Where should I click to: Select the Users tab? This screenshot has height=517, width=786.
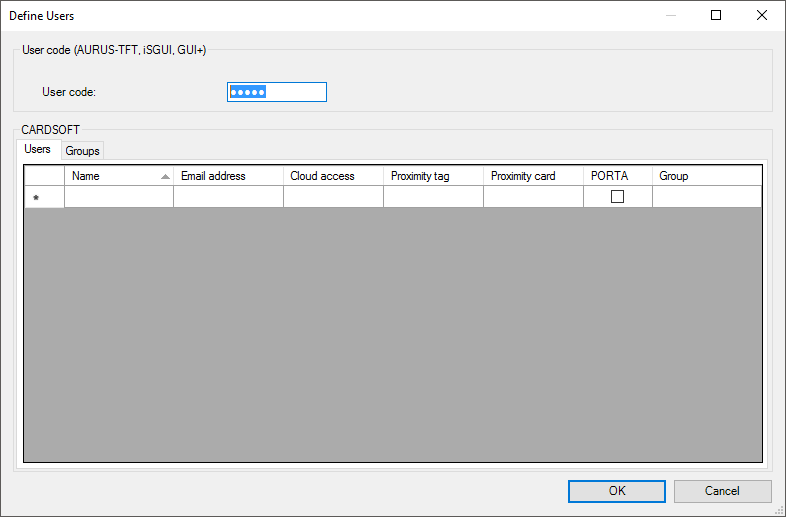[37, 150]
